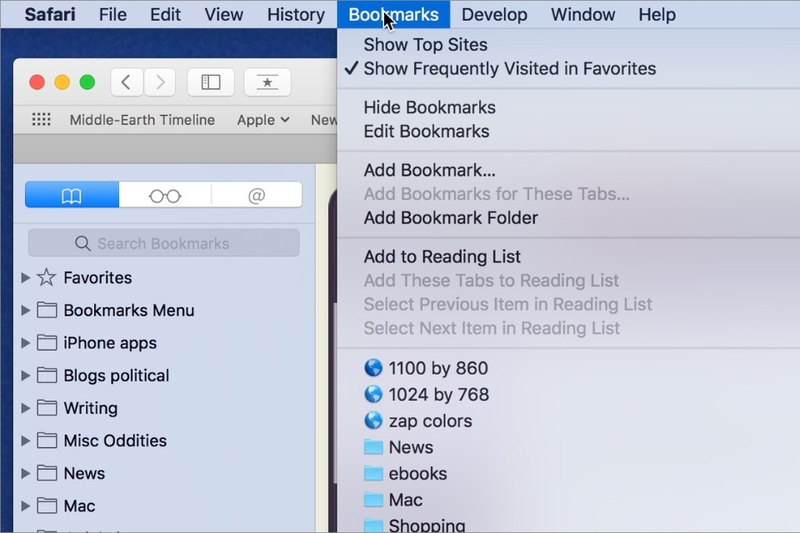Open the History menu
Image resolution: width=800 pixels, height=533 pixels.
point(296,14)
